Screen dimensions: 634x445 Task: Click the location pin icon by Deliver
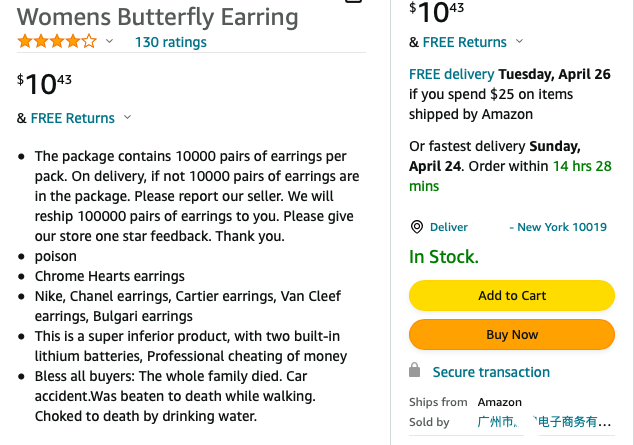[417, 227]
